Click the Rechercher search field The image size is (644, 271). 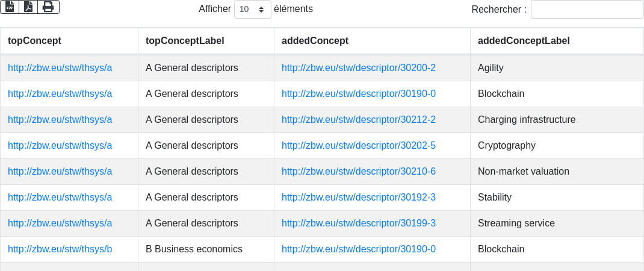coord(587,10)
